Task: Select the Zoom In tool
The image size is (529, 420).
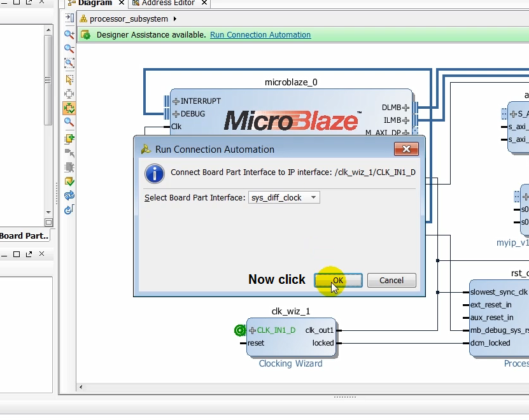Action: (x=69, y=34)
